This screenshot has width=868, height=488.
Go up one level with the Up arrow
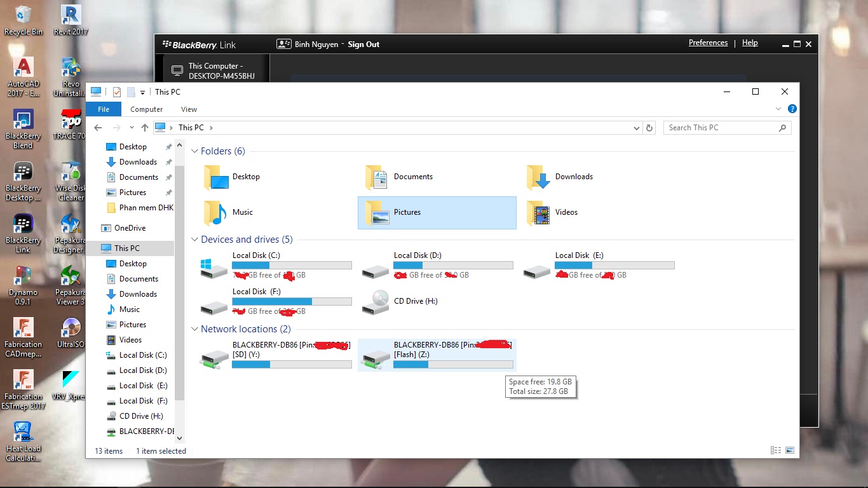145,128
